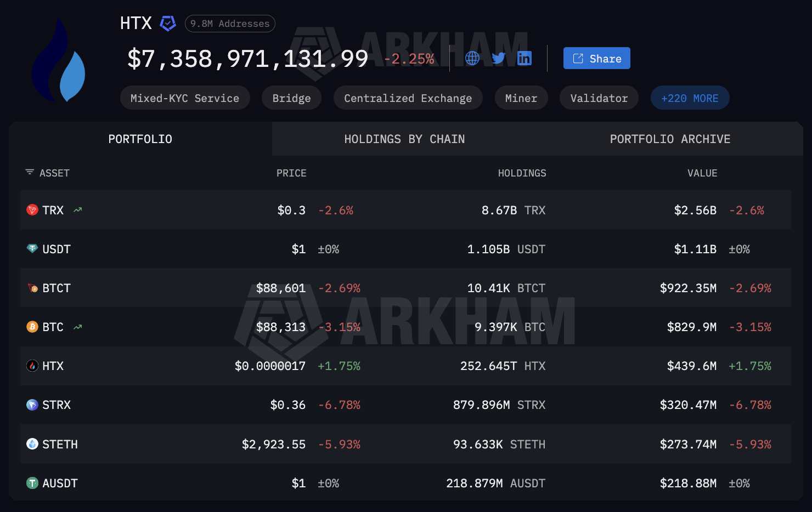The width and height of the screenshot is (812, 512).
Task: Open the BTC asset name
Action: 53,327
